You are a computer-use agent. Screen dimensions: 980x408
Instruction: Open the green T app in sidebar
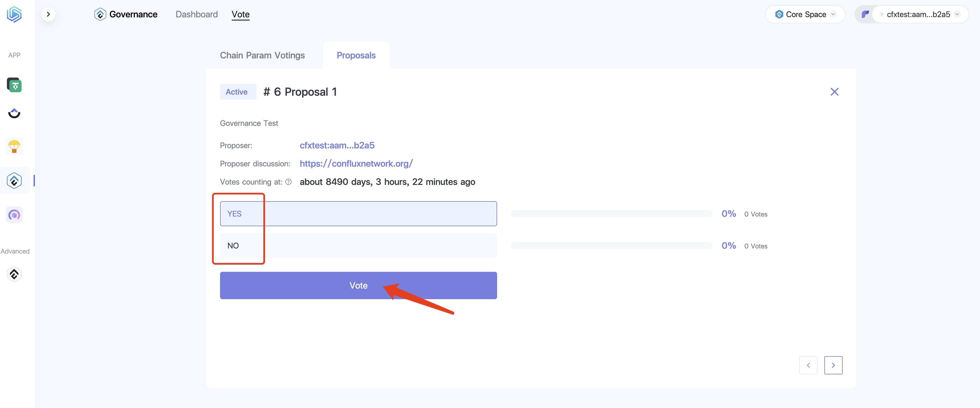tap(15, 85)
